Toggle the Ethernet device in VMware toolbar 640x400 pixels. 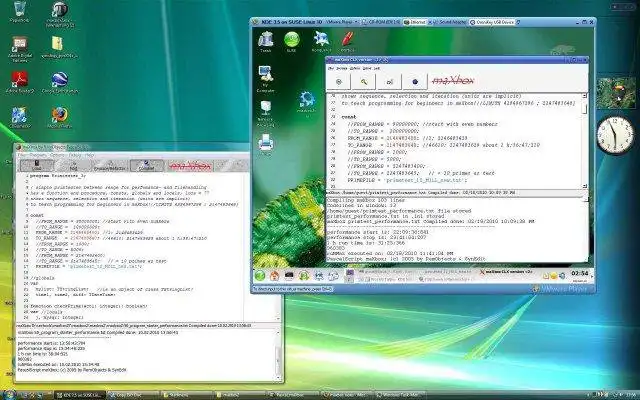click(415, 22)
